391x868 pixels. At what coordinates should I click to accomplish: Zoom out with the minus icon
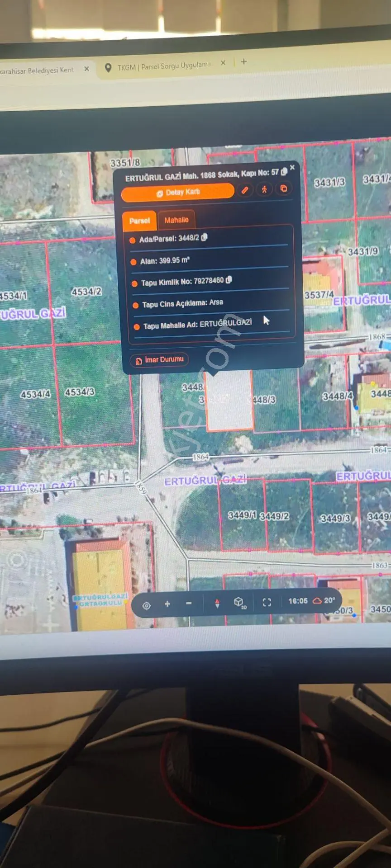(x=189, y=603)
